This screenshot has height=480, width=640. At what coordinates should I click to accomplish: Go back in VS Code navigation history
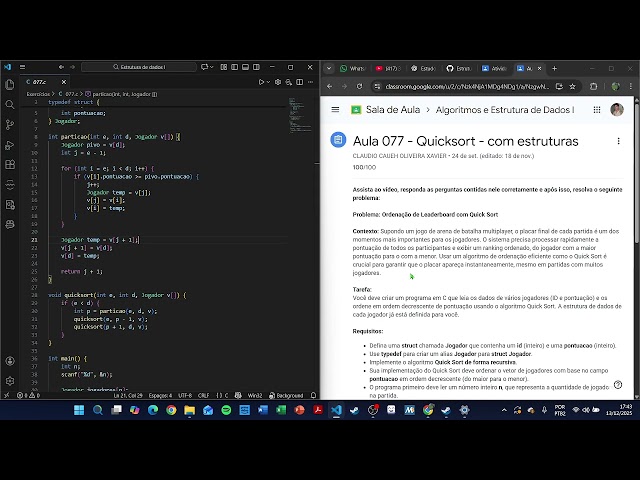[61, 67]
